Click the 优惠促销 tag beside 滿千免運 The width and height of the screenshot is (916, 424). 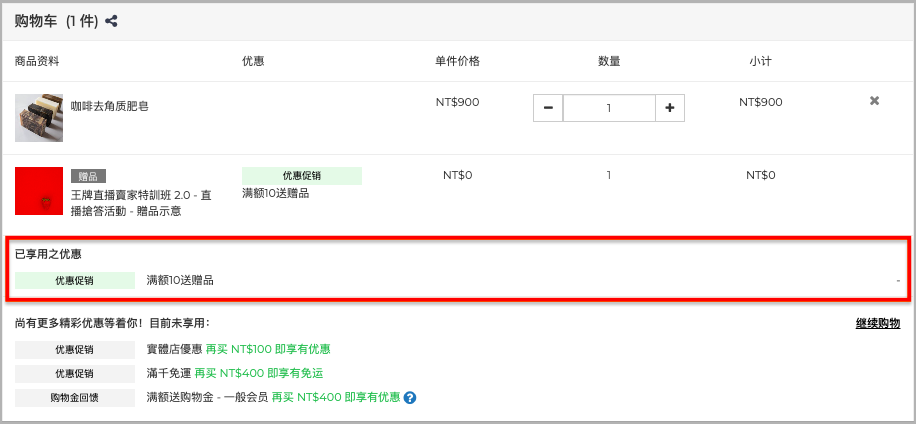(x=75, y=374)
